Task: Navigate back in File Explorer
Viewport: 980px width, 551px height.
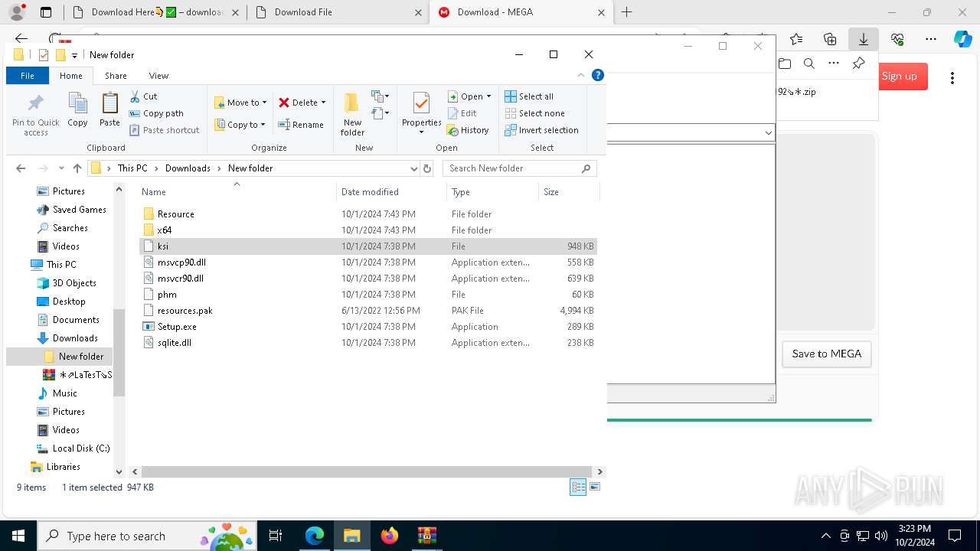Action: tap(21, 168)
